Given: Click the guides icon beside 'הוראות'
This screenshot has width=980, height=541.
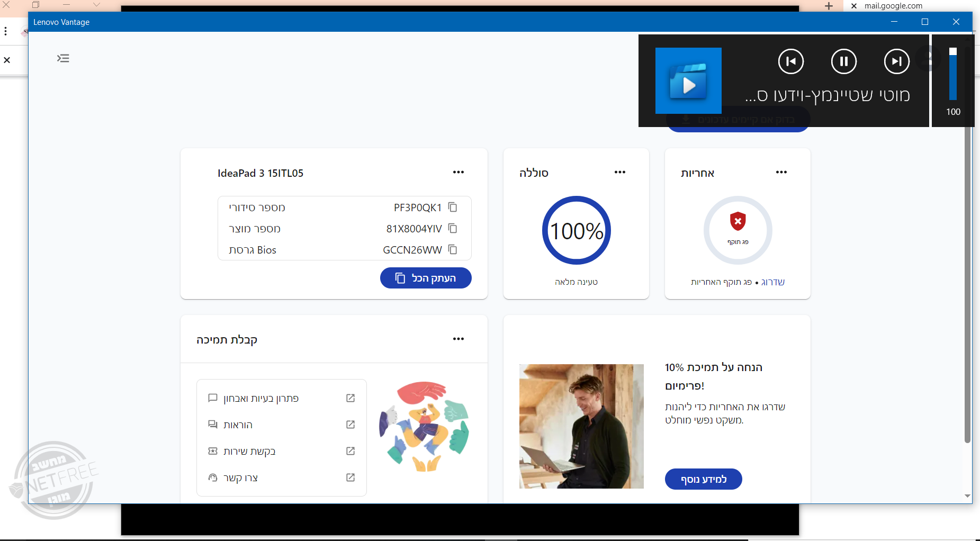Looking at the screenshot, I should [x=213, y=425].
